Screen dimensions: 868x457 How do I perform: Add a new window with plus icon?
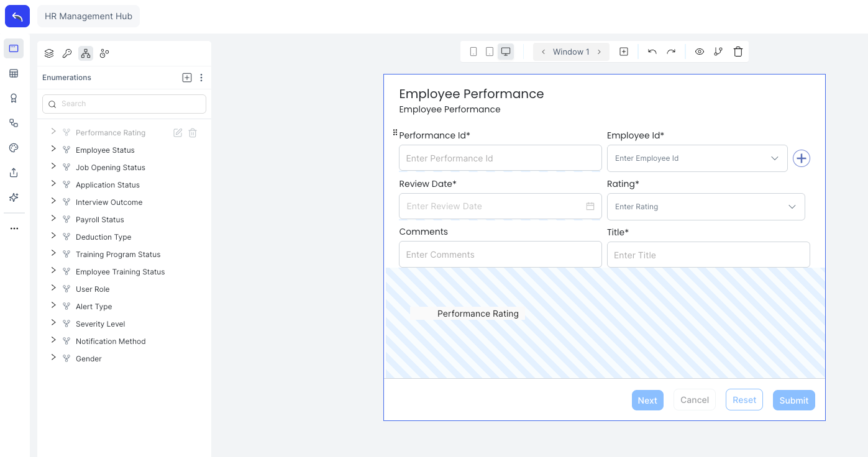coord(624,52)
